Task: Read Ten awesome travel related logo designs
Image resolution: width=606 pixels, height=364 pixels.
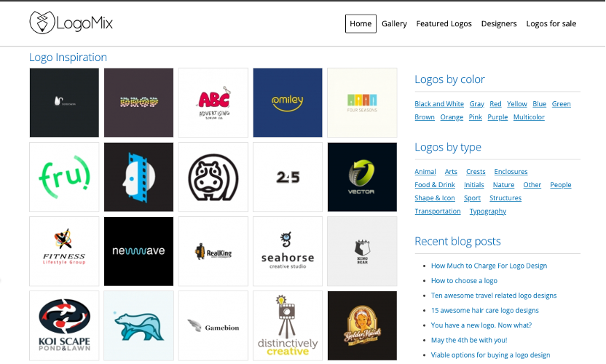Action: point(494,296)
